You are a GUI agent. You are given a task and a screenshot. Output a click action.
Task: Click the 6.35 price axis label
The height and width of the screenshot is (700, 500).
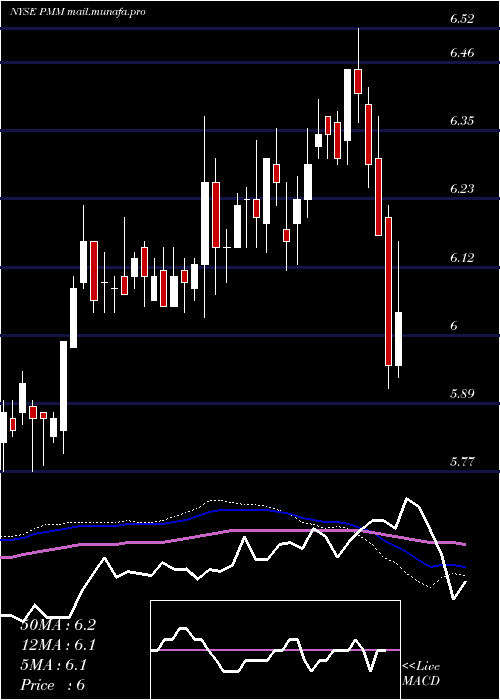[462, 121]
